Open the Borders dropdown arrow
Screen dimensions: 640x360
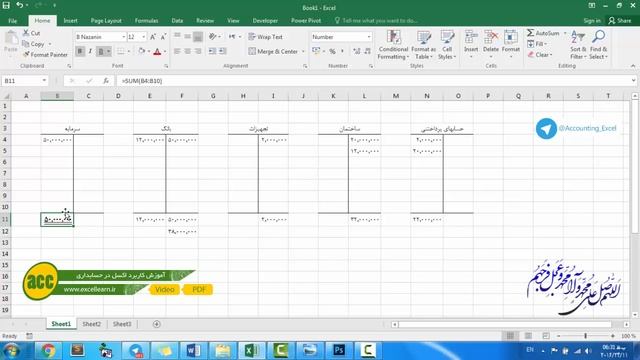tap(129, 51)
